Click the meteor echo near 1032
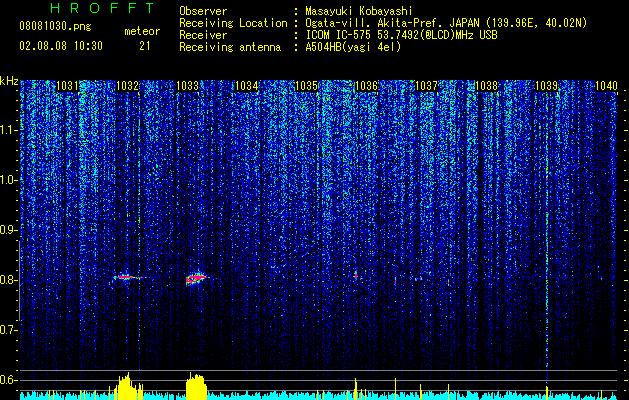Screen dimensions: 629x400 click(x=127, y=277)
